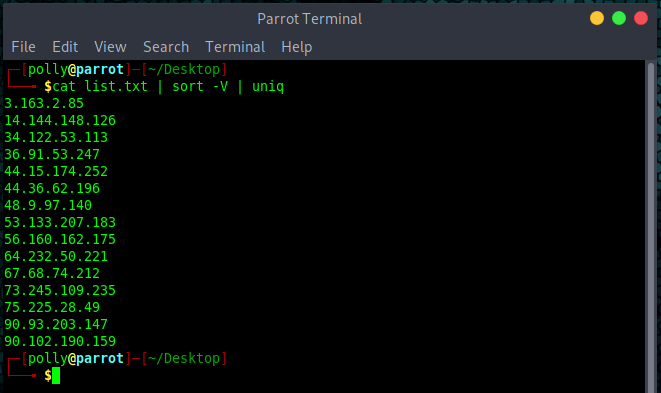Click the IP address 73.245.109.235
The height and width of the screenshot is (393, 661).
coord(60,290)
